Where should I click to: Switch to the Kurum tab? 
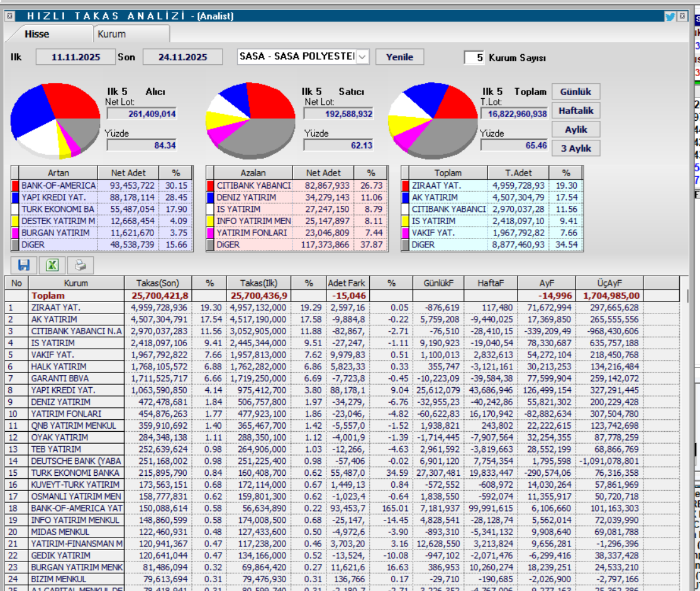click(111, 34)
